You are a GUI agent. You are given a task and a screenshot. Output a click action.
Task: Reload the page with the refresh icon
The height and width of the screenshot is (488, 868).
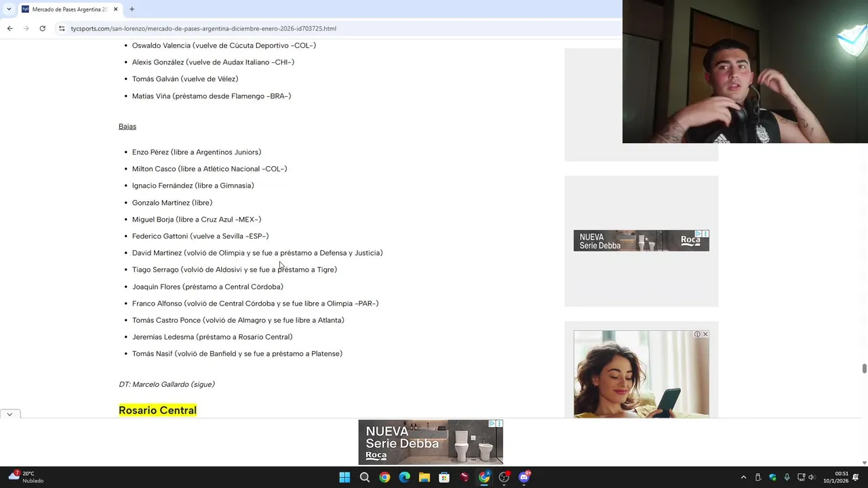(42, 28)
